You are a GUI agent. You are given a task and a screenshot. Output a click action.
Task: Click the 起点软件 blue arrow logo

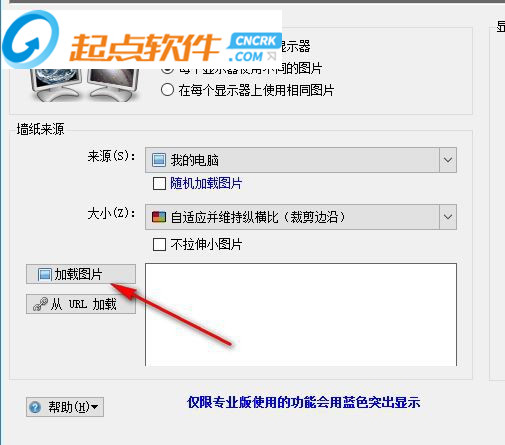pos(31,39)
